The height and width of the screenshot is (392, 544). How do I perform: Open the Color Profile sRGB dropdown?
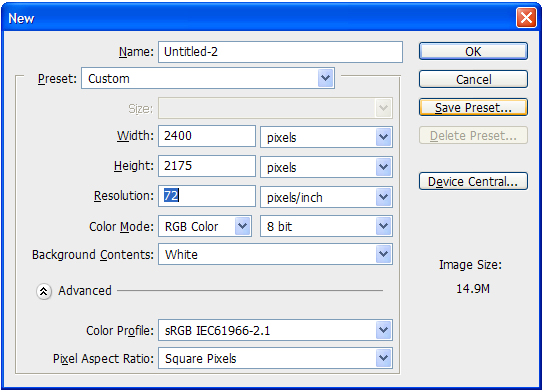coord(275,330)
